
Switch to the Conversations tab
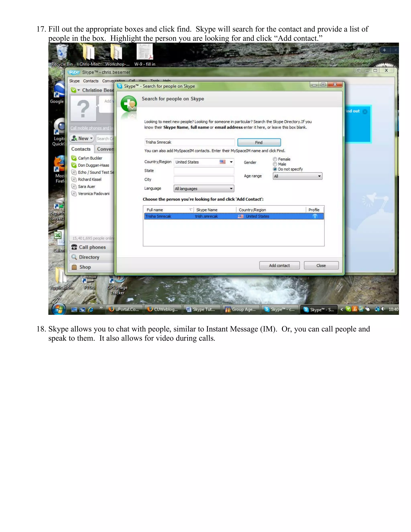105,149
